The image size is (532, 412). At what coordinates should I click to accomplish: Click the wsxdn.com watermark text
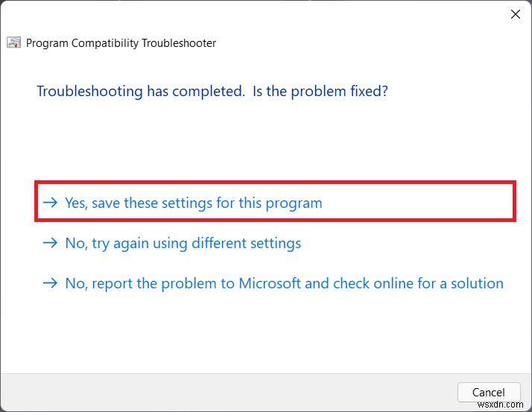tap(500, 405)
